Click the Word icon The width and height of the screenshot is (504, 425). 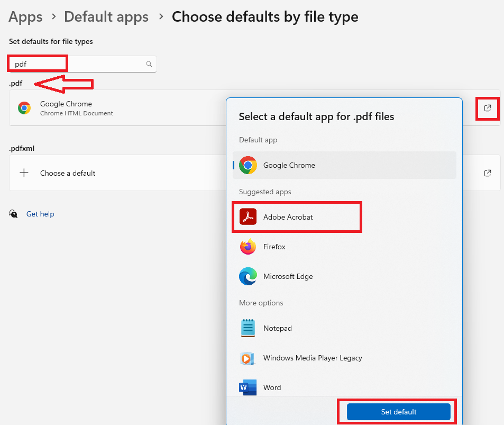click(x=248, y=387)
